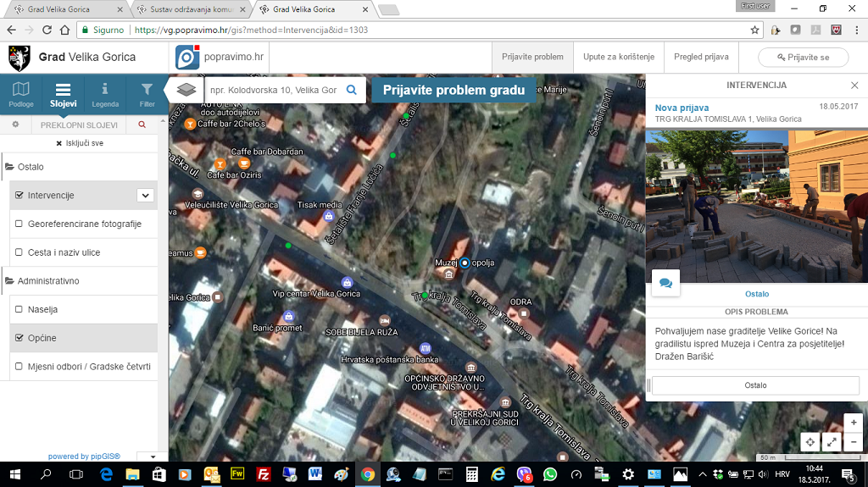Uncheck the Općine layer

click(19, 338)
